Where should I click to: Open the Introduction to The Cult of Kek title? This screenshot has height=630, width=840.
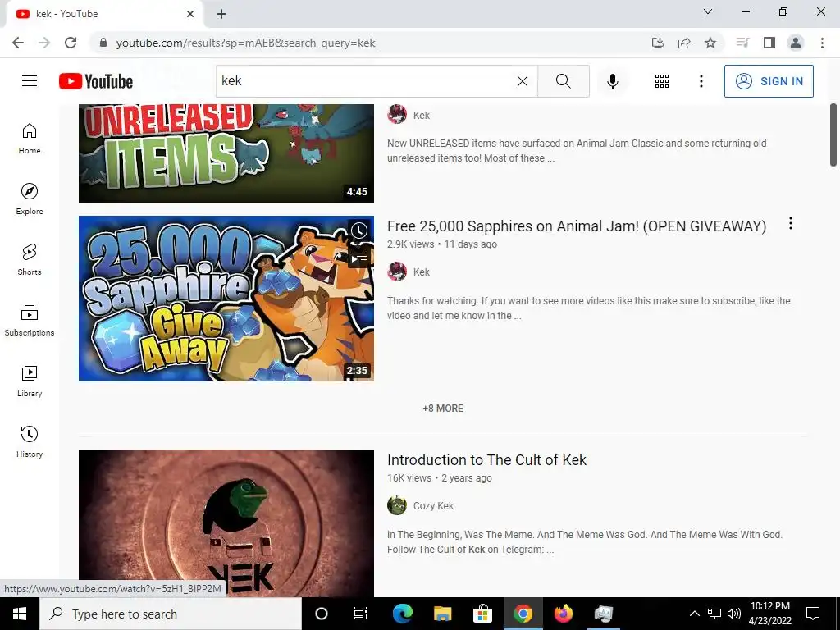pyautogui.click(x=486, y=459)
